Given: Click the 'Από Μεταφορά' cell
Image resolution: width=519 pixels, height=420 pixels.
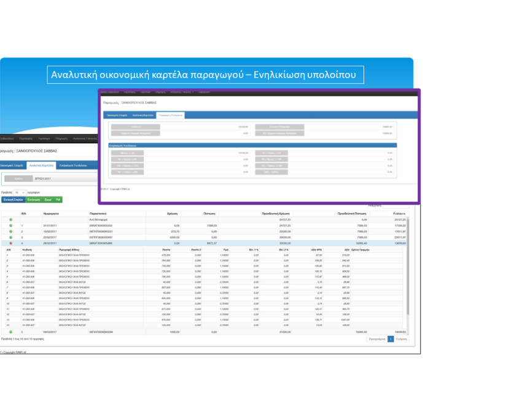Looking at the screenshot, I should [x=98, y=220].
